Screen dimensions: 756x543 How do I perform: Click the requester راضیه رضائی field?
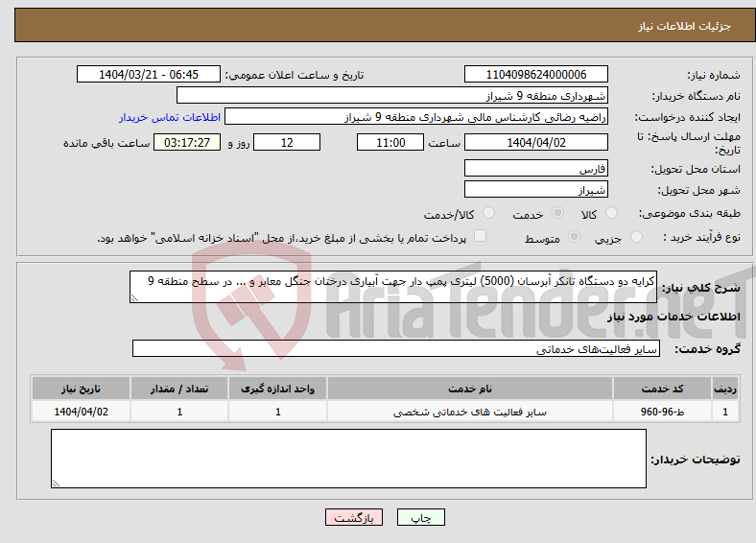(416, 117)
